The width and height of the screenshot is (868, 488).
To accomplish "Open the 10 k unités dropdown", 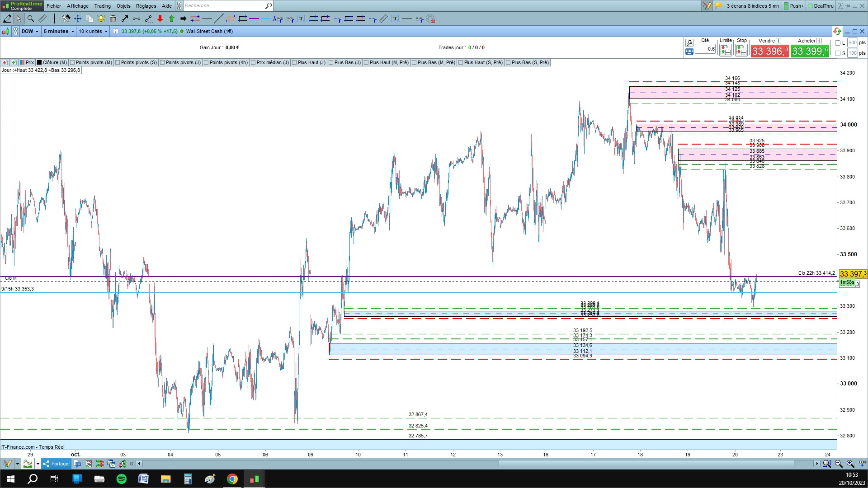I will pyautogui.click(x=93, y=31).
